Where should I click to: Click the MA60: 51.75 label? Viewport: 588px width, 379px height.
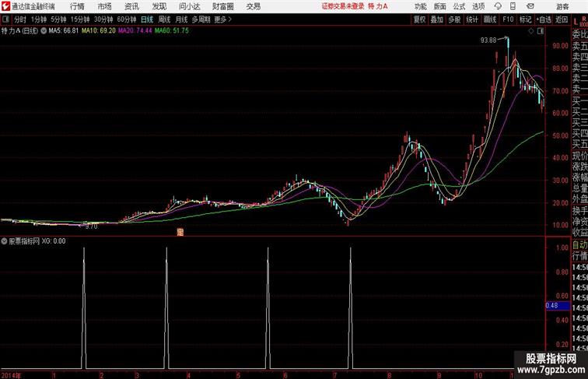point(172,31)
